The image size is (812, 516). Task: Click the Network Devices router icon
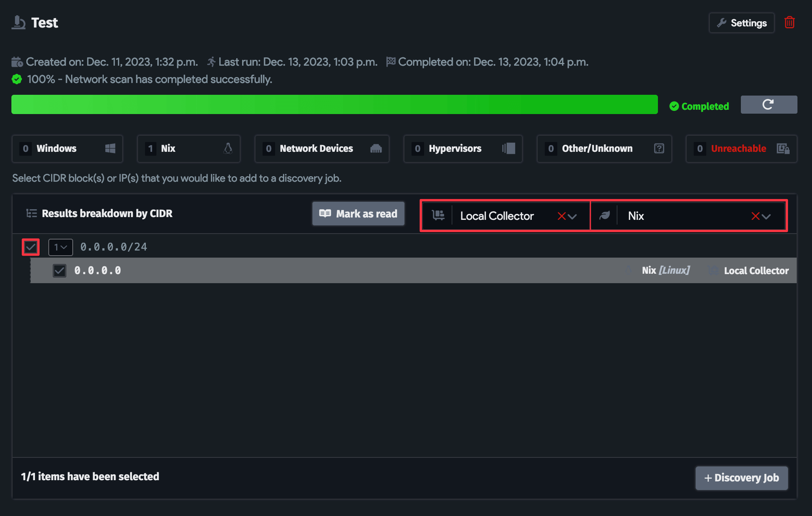[376, 148]
